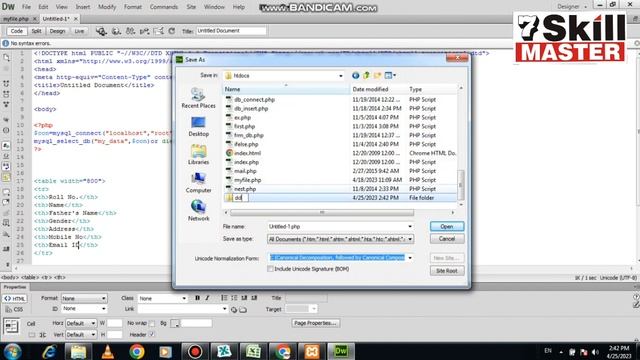This screenshot has height=360, width=640.
Task: Toggle Include Unicode Signature (BOM) checkbox
Action: pos(270,269)
